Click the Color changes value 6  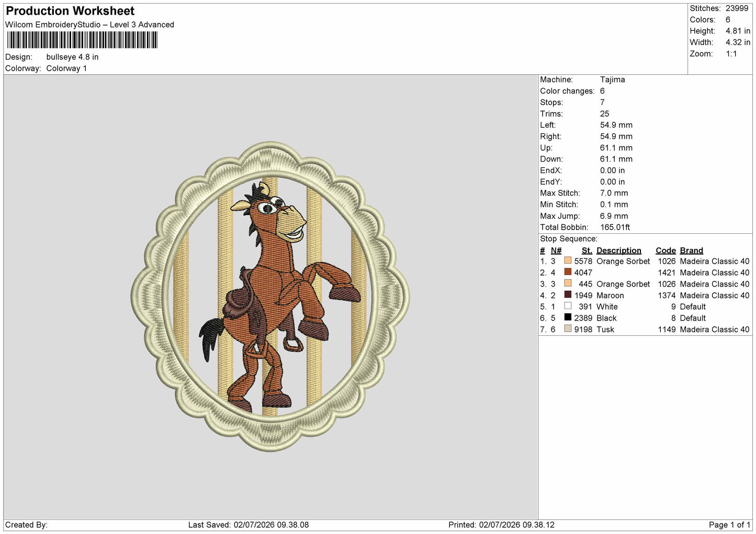point(603,91)
